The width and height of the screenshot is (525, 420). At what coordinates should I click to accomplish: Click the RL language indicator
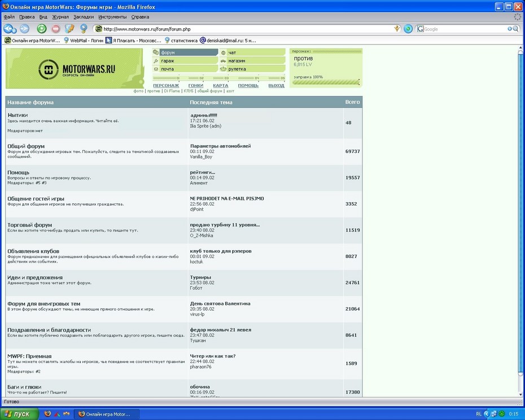479,414
